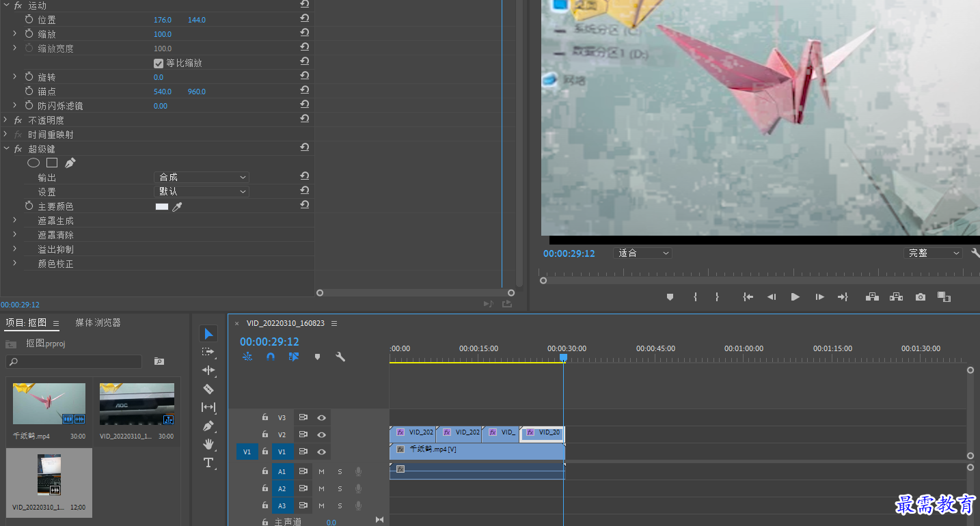The height and width of the screenshot is (526, 980).
Task: Select the 项目: 抠图 tab
Action: pyautogui.click(x=26, y=323)
